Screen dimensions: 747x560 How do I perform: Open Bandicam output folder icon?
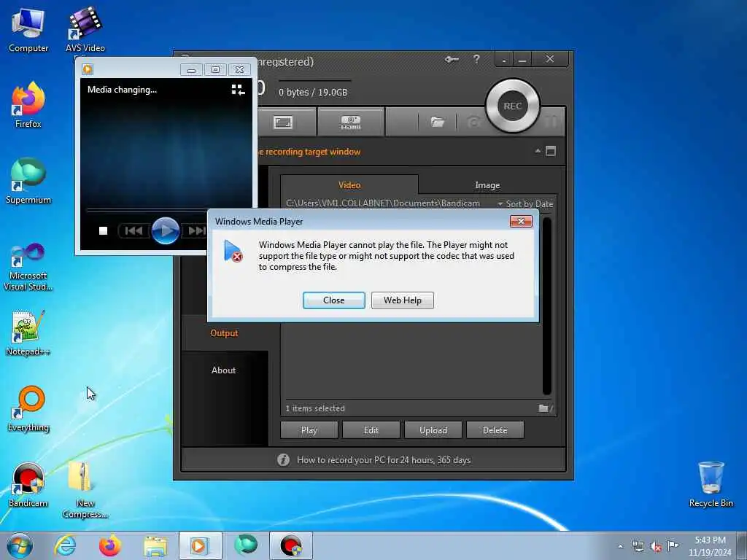point(437,122)
